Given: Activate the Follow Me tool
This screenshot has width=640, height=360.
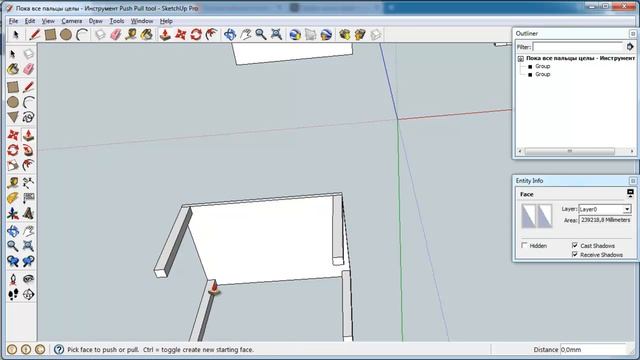Looking at the screenshot, I should [28, 150].
